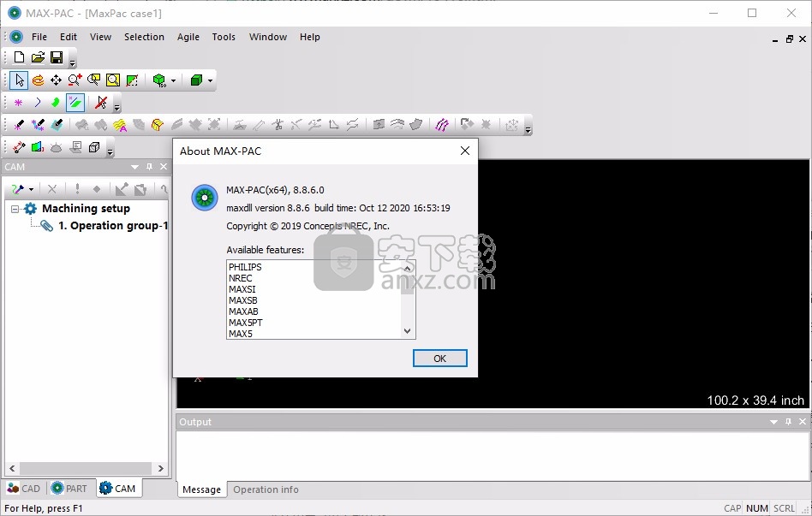This screenshot has width=812, height=516.
Task: Open the View menu
Action: pos(100,37)
